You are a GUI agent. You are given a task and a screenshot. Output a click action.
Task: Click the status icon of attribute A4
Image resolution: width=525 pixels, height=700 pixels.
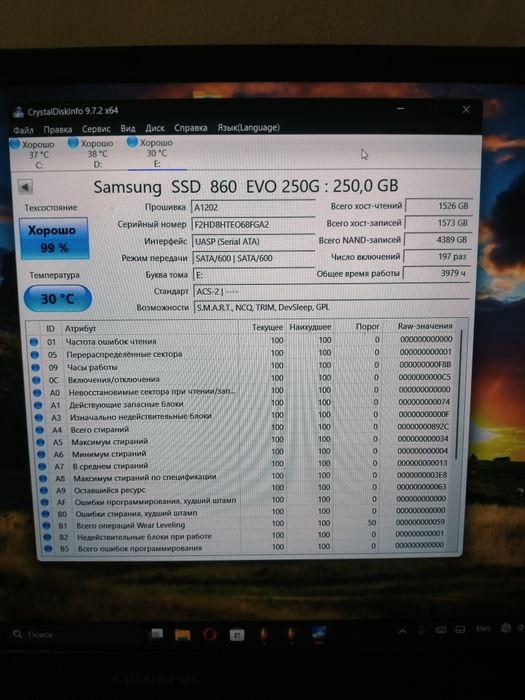point(40,430)
